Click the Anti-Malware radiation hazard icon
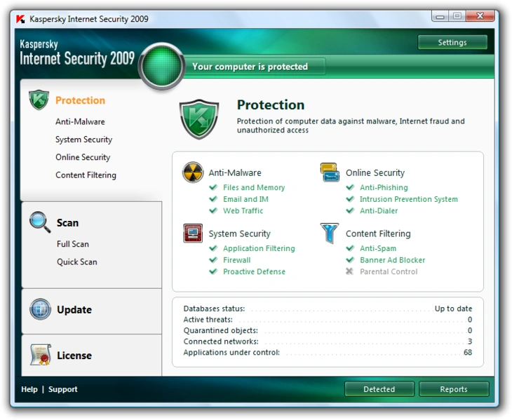 pyautogui.click(x=193, y=172)
